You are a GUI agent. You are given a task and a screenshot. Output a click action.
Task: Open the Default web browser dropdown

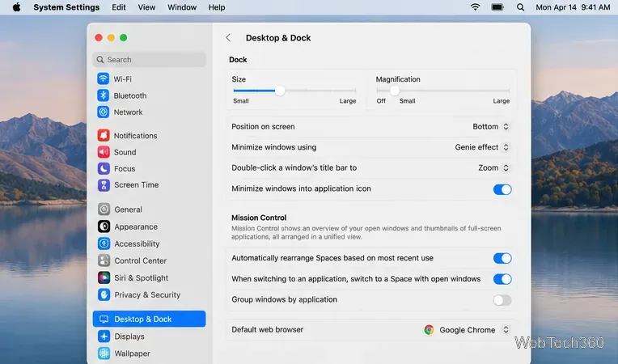[467, 330]
